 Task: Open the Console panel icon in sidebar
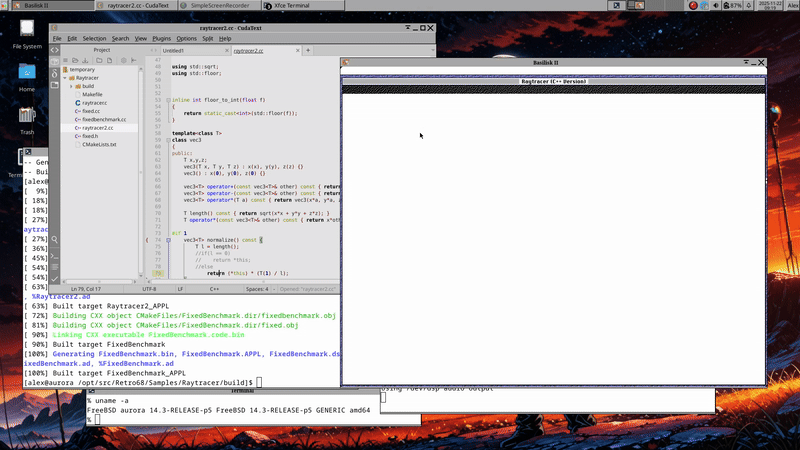tap(55, 256)
